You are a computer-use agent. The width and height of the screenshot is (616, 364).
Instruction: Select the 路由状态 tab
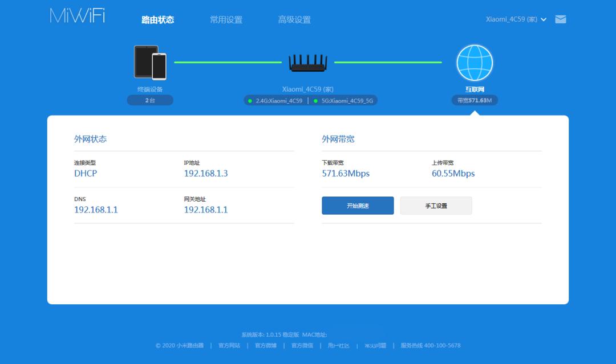pos(157,19)
